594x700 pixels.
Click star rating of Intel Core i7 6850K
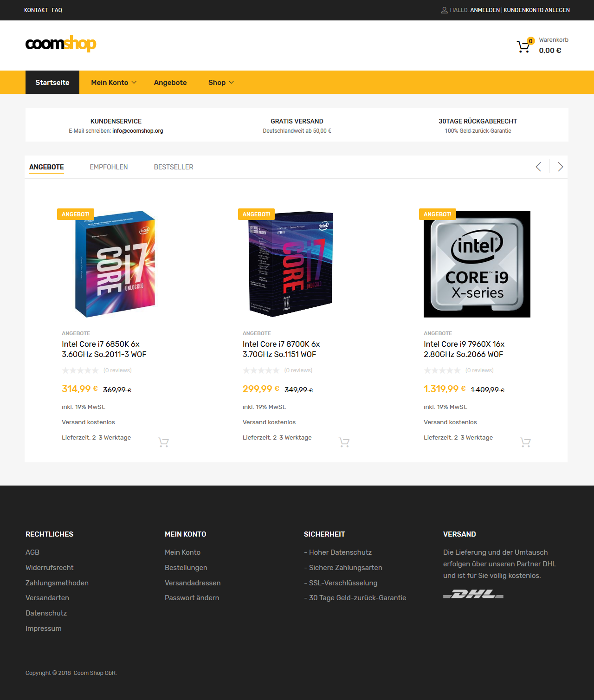click(x=80, y=370)
